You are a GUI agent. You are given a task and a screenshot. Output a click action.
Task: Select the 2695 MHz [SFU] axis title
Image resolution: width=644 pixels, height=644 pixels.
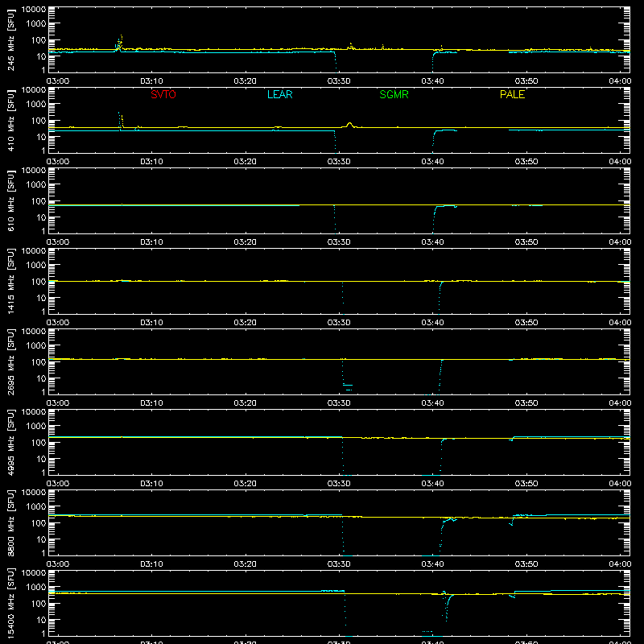tap(10, 361)
